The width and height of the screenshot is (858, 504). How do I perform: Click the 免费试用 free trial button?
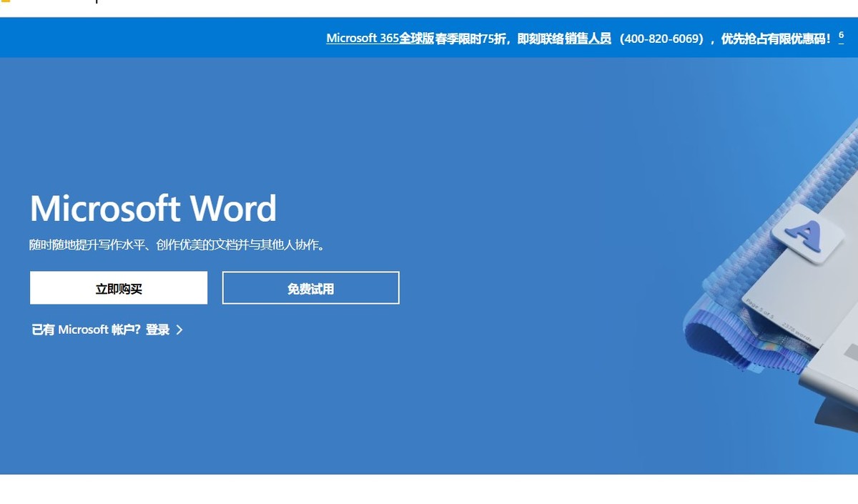click(310, 287)
